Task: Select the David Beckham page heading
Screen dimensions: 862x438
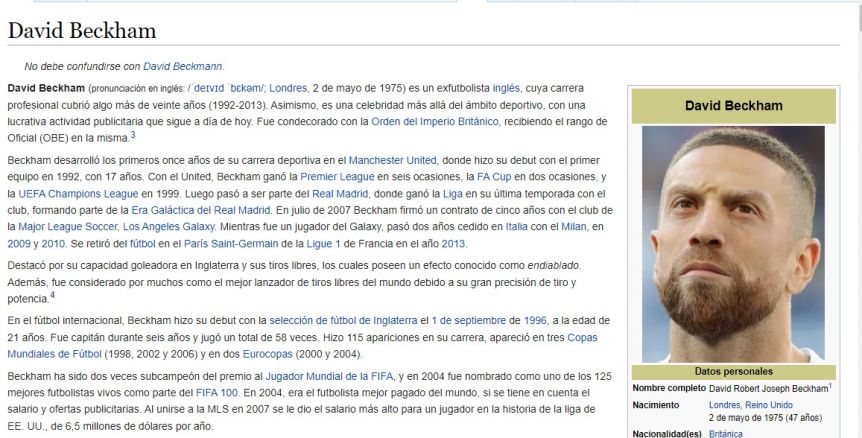Action: tap(82, 31)
